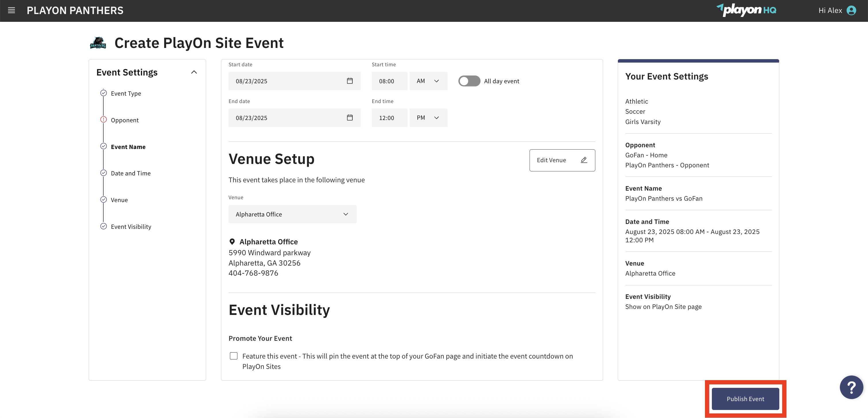
Task: Open the Start time AM dropdown
Action: (428, 81)
